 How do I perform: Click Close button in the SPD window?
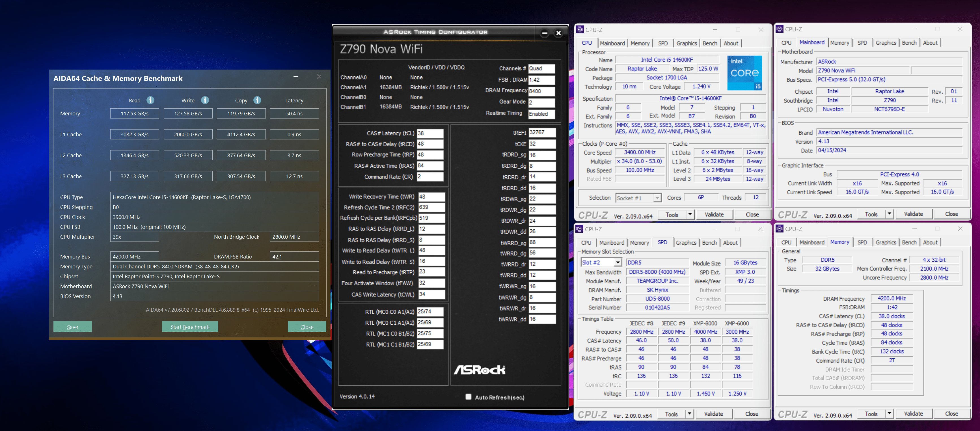(751, 414)
